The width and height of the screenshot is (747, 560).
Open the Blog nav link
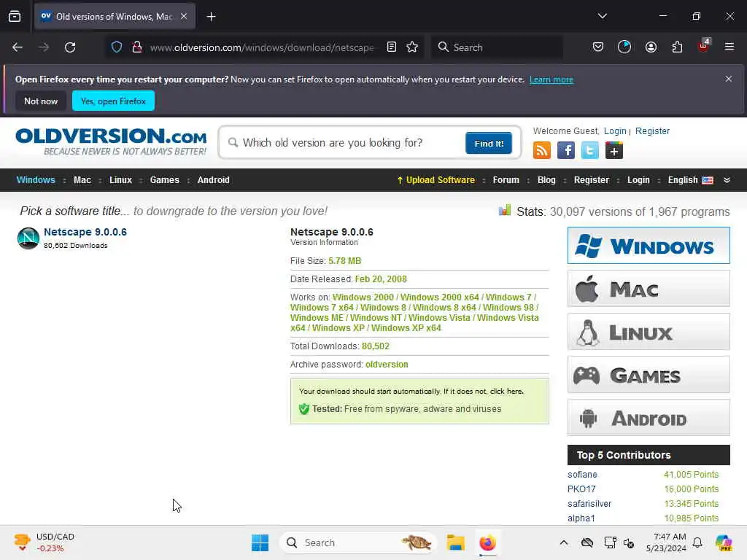point(546,180)
